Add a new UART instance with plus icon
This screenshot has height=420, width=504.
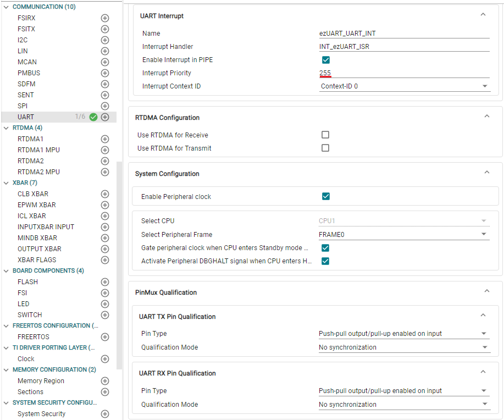click(x=105, y=117)
